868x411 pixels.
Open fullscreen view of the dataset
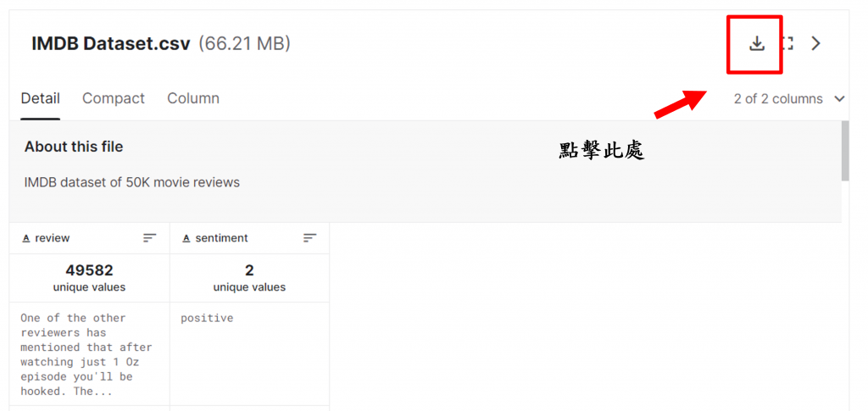tap(787, 44)
